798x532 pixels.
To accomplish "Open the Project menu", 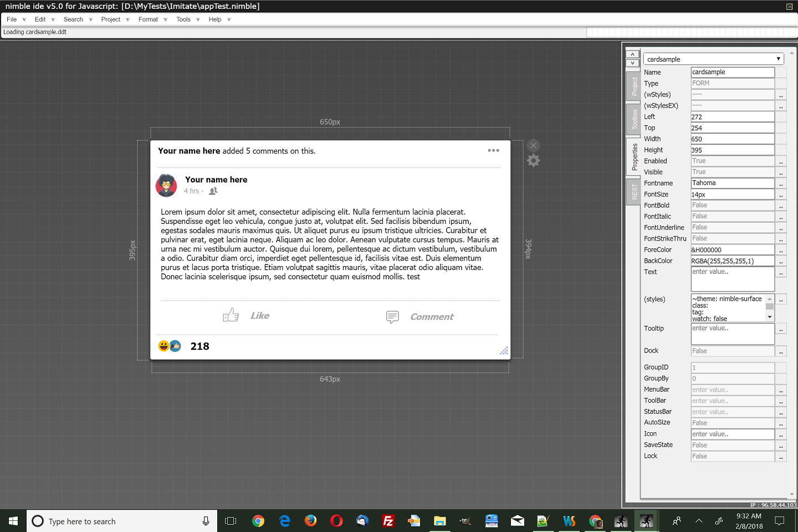I will pyautogui.click(x=111, y=19).
